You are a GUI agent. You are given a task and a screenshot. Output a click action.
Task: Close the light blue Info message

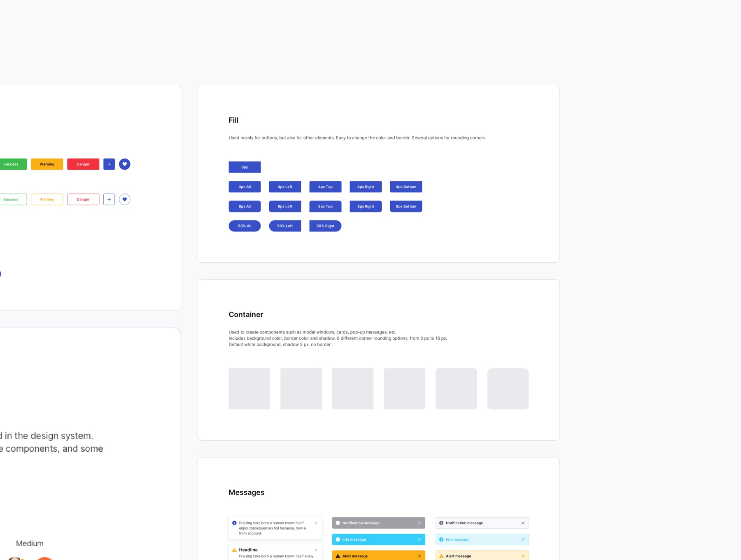click(523, 539)
